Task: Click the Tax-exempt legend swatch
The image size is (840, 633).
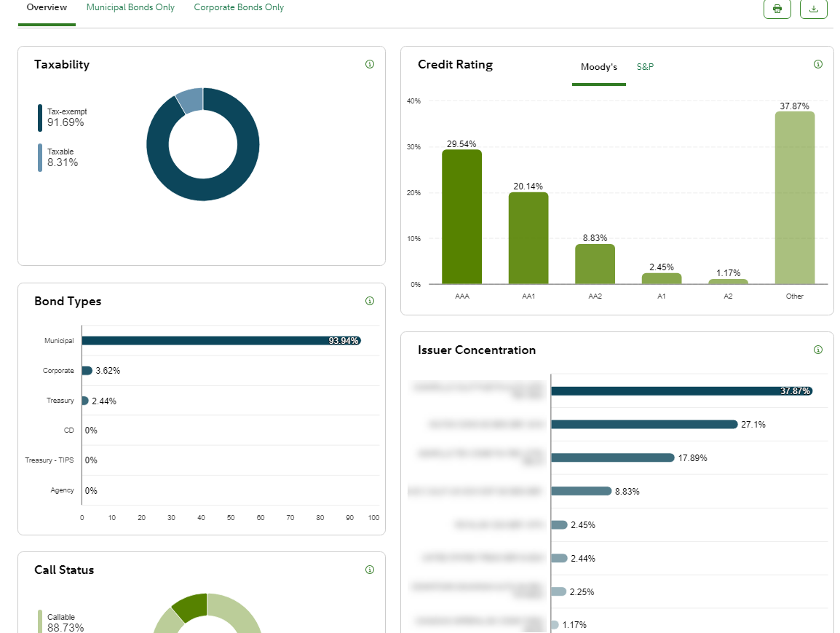Action: click(x=40, y=117)
